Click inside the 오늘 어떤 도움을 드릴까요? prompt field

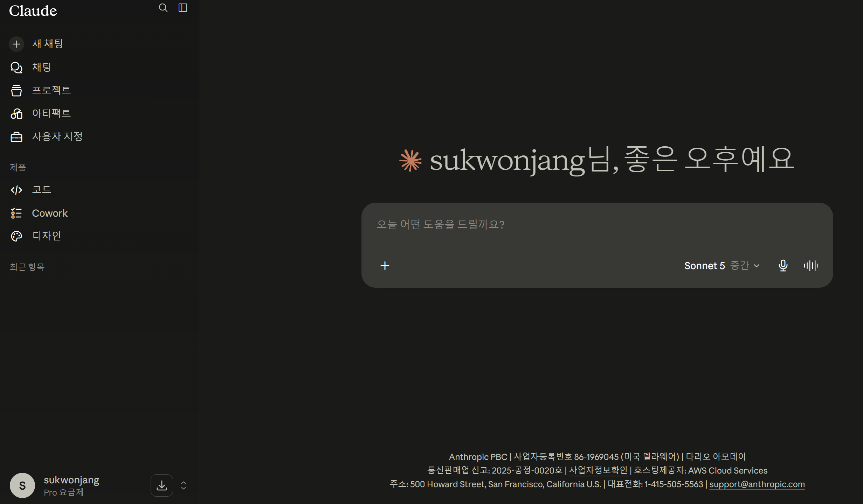point(597,224)
